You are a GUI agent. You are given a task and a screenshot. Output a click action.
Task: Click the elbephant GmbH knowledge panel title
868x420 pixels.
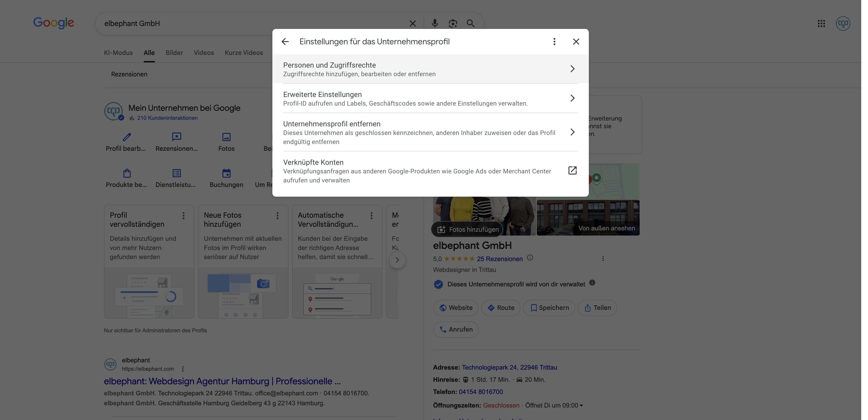tap(472, 245)
